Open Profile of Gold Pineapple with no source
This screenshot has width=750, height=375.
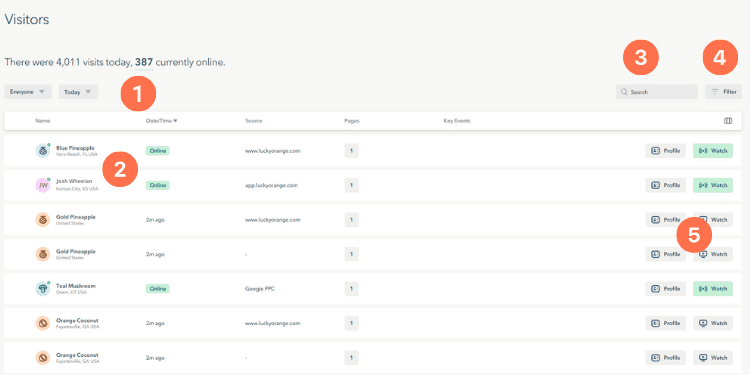click(x=666, y=254)
